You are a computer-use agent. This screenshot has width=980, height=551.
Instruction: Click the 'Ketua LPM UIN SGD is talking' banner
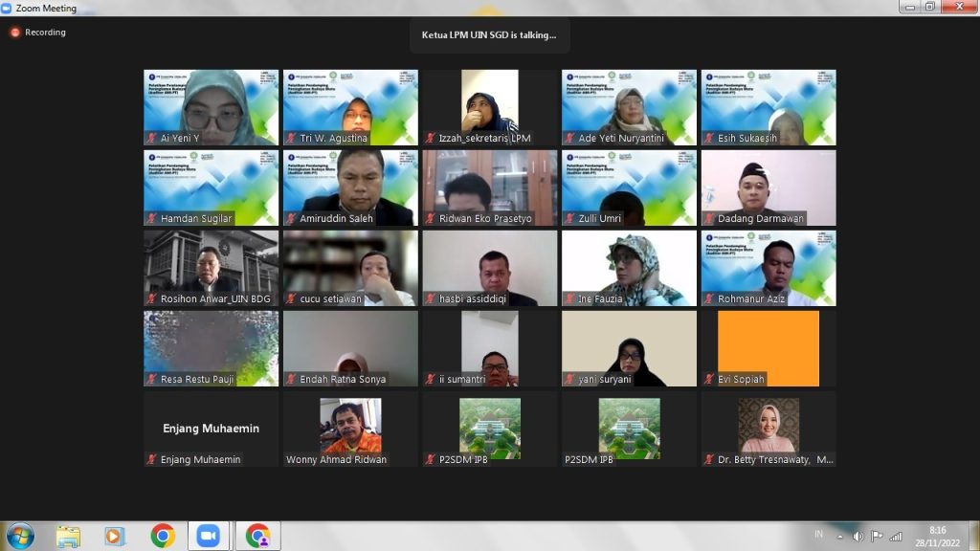[x=488, y=35]
